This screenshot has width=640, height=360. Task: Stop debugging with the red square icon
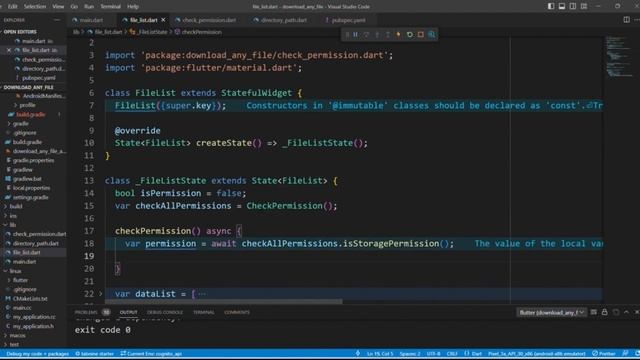click(x=421, y=35)
